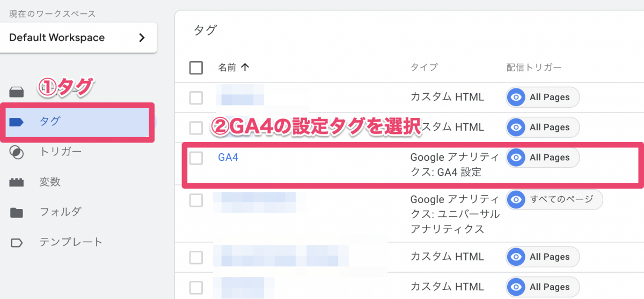This screenshot has height=299, width=644.
Task: Expand the Default Workspace chevron
Action: (x=142, y=38)
